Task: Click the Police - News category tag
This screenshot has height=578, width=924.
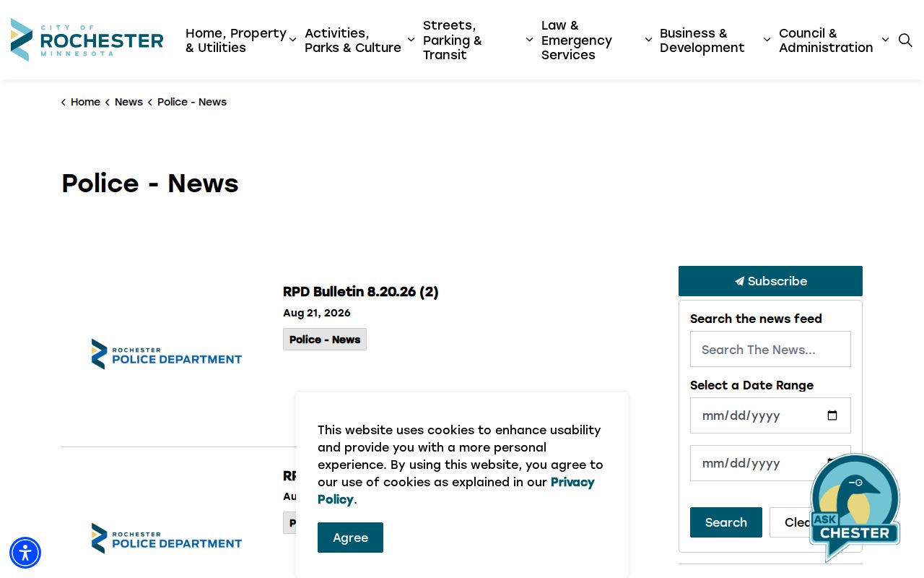Action: coord(325,340)
